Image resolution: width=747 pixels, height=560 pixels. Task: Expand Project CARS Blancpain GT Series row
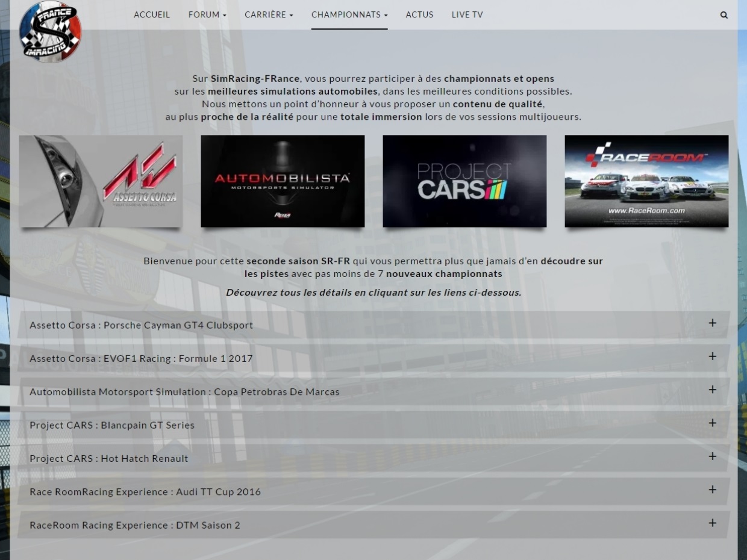coord(373,425)
